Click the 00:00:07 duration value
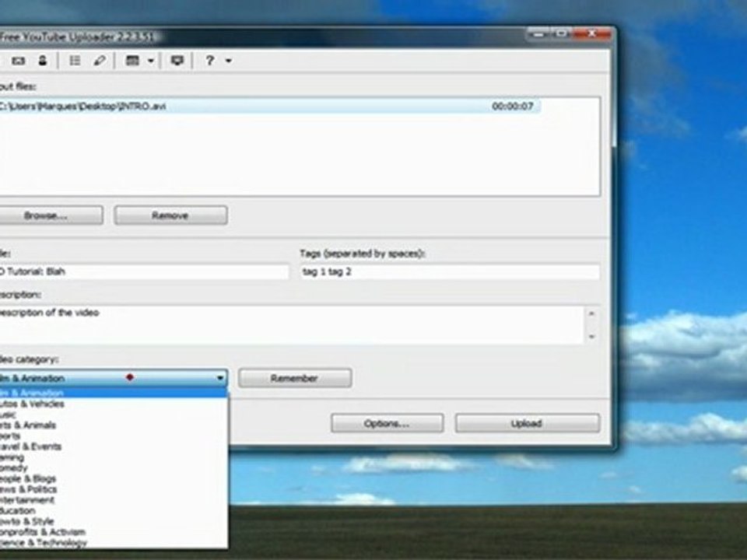The image size is (747, 560). coord(513,107)
